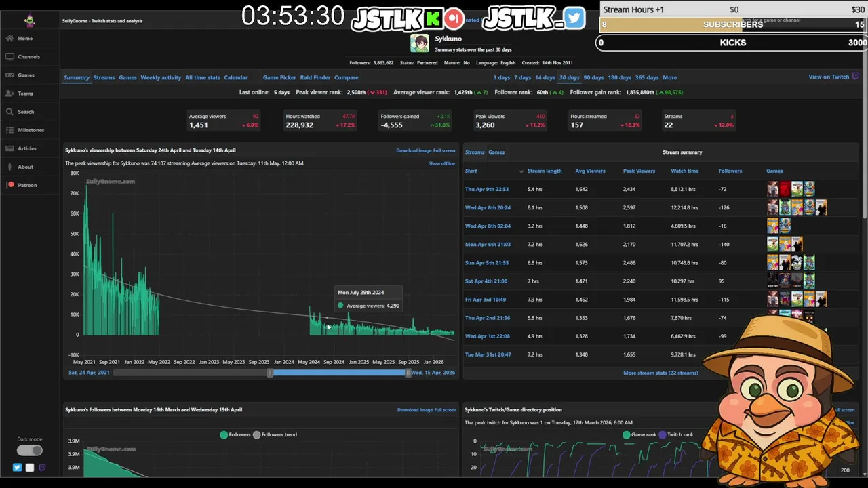Screen dimensions: 868x488
Task: Open Weekly activity tab
Action: click(x=161, y=77)
